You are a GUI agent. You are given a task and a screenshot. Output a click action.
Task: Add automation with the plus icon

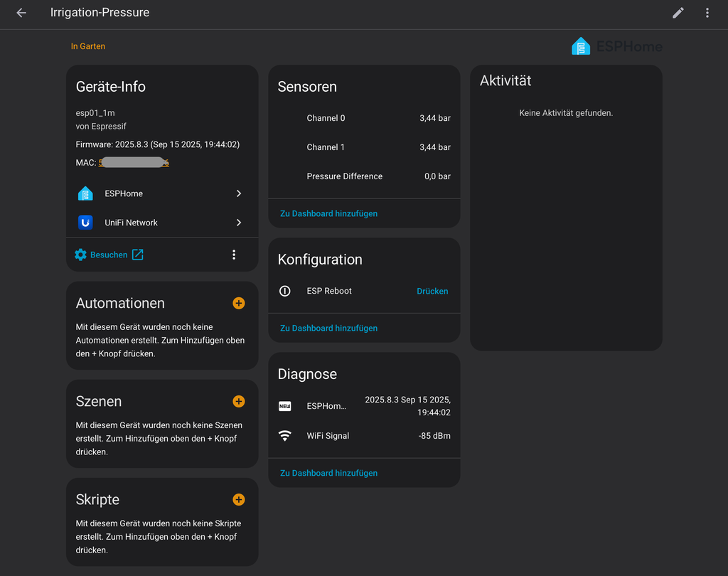pos(239,303)
